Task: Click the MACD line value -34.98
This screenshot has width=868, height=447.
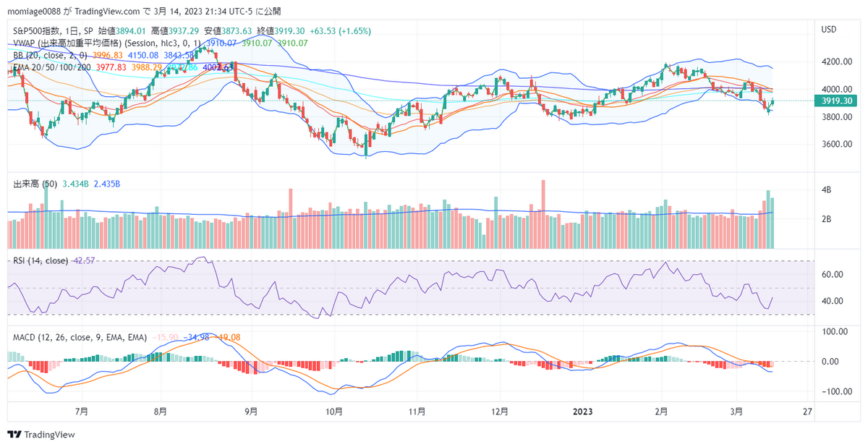Action: 197,337
